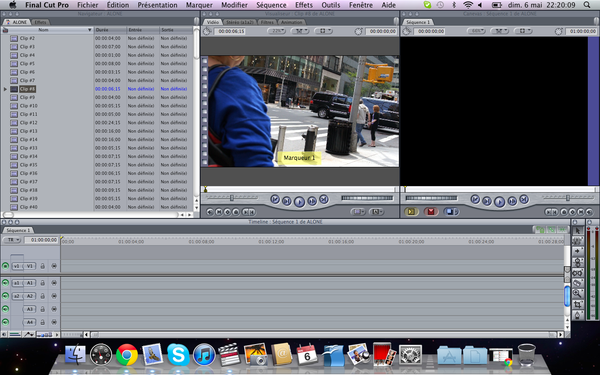Switch to the Effets tab in Browser

[41, 22]
